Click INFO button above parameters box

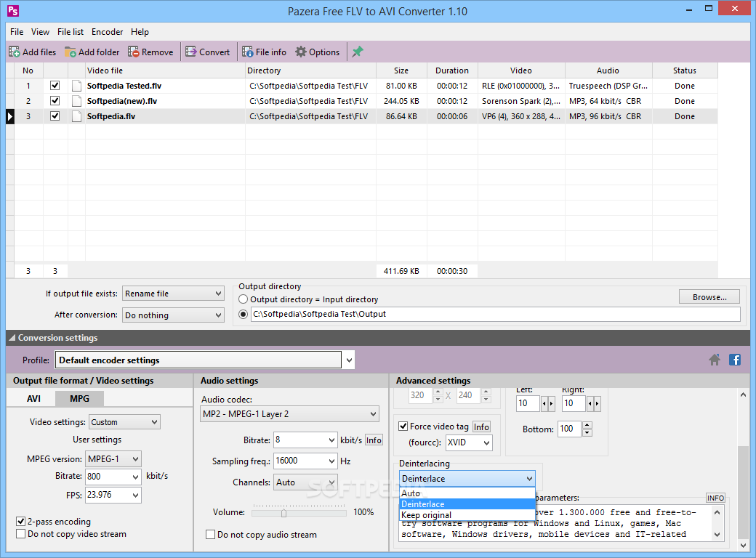[715, 498]
